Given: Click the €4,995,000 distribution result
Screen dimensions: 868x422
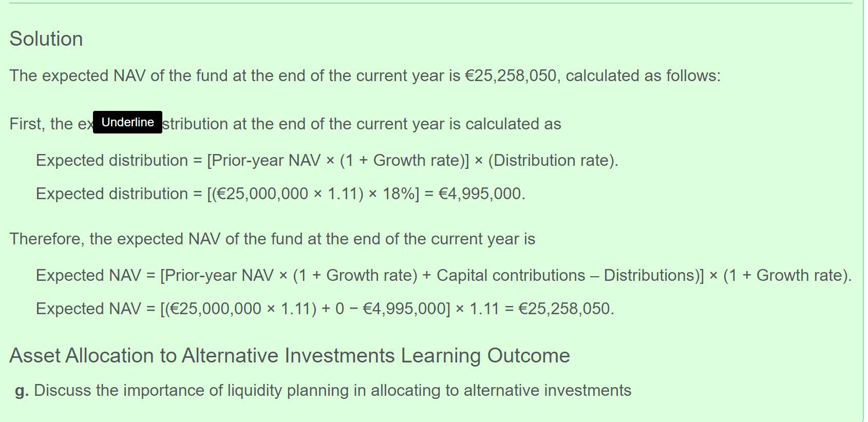Looking at the screenshot, I should [480, 194].
